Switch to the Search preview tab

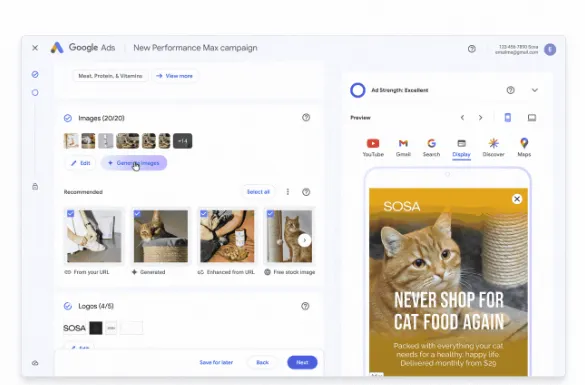tap(431, 148)
